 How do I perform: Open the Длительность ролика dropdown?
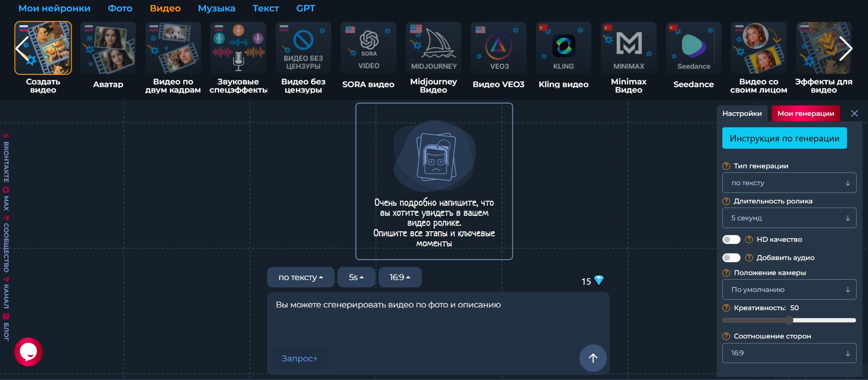(789, 218)
